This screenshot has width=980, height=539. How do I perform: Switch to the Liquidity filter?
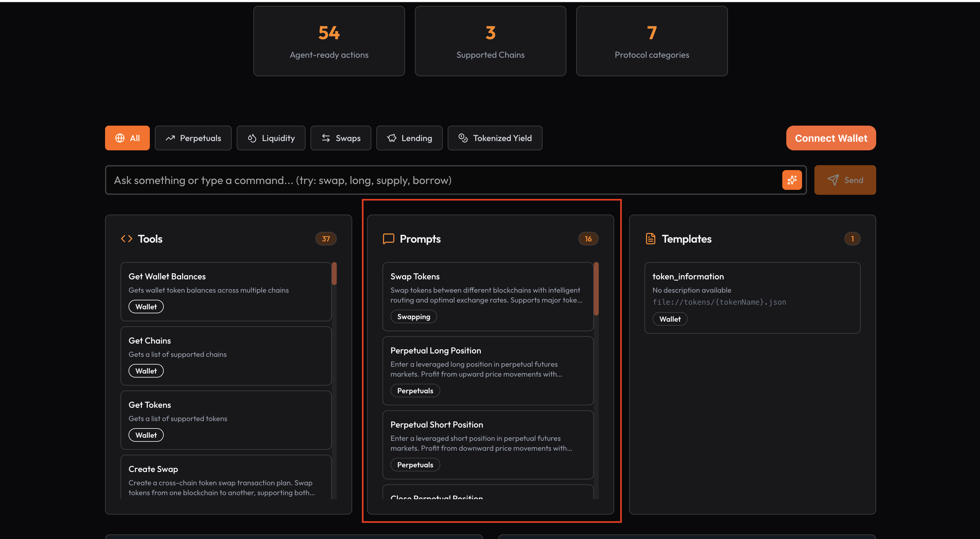pos(271,138)
